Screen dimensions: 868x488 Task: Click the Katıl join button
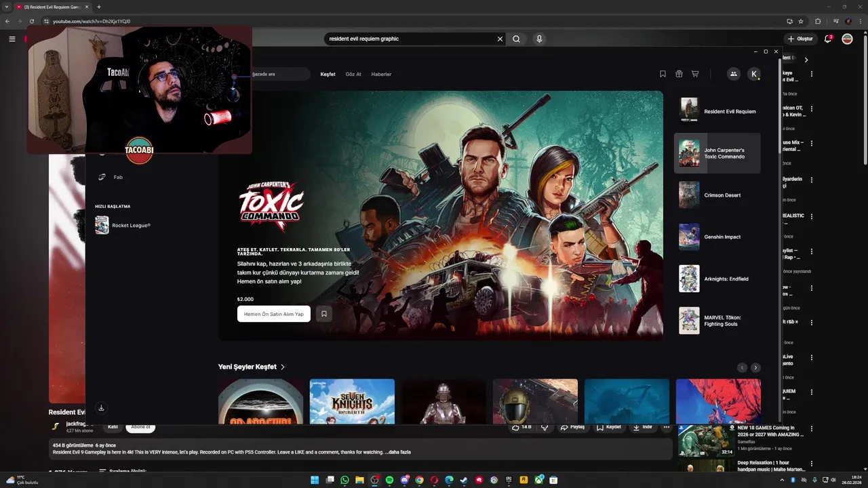(x=113, y=427)
